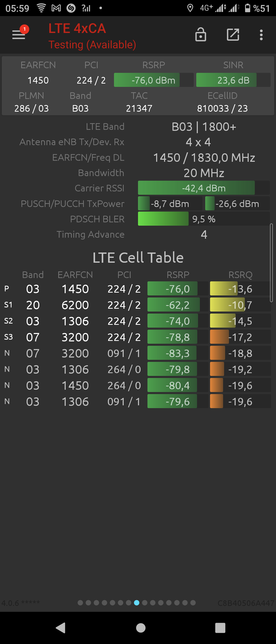Select primary cell row EARFCN 1450

pos(137,289)
